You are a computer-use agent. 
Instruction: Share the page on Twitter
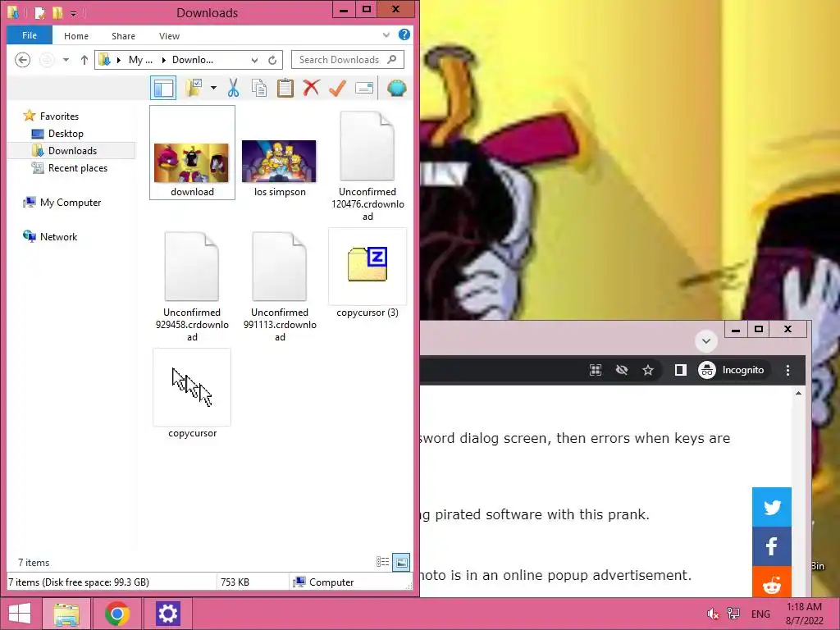(771, 507)
